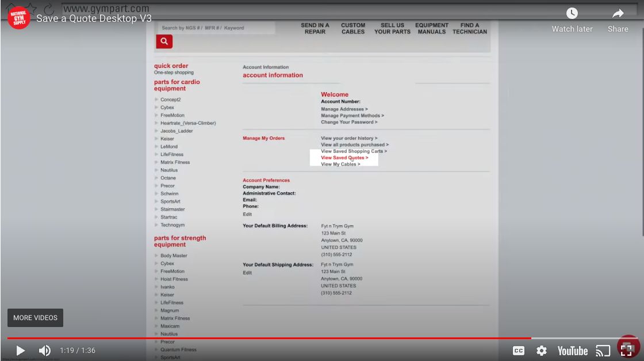
Task: Open SELL US YOUR PARTS menu item
Action: pos(392,28)
